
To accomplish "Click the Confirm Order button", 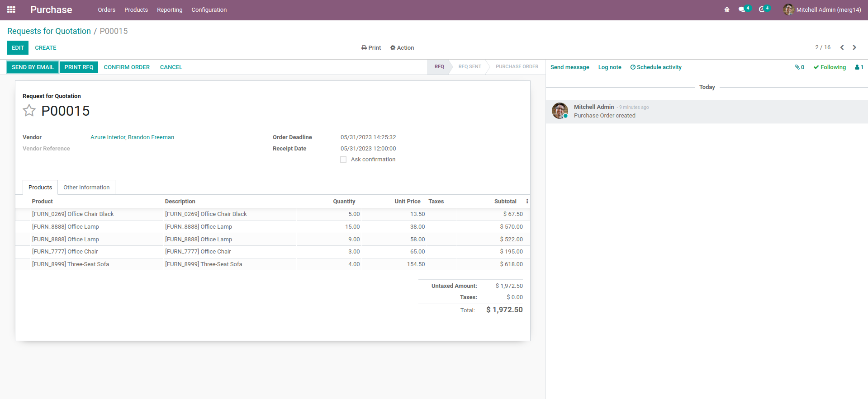I will pyautogui.click(x=127, y=67).
